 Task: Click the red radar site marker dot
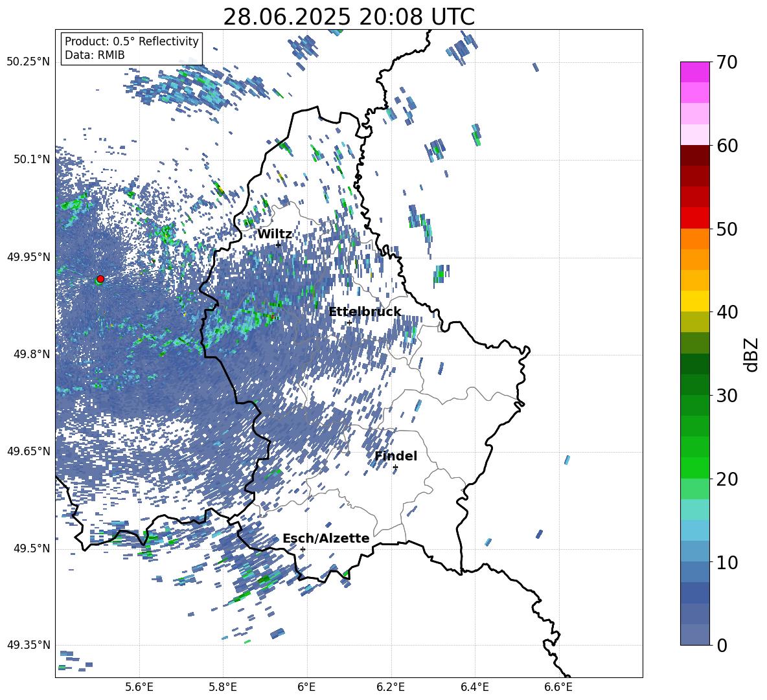100,278
